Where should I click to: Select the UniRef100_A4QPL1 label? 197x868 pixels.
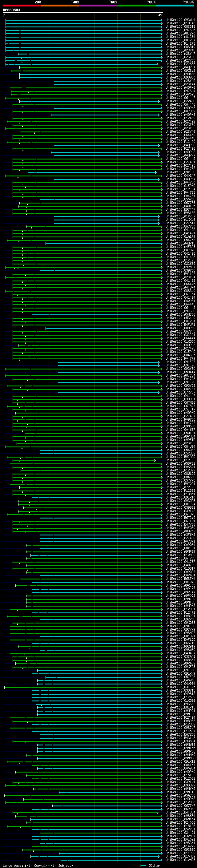(180, 67)
